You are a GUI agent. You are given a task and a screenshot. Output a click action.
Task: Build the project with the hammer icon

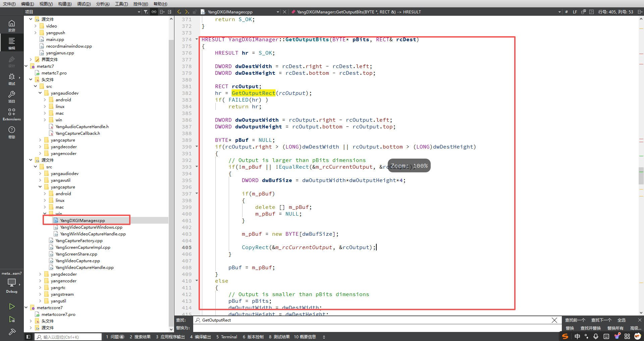coord(12,332)
